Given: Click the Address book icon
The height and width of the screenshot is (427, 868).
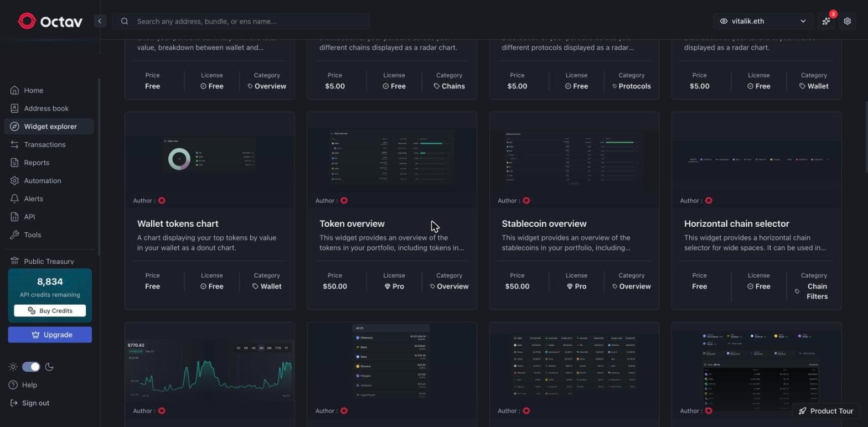Looking at the screenshot, I should tap(14, 108).
